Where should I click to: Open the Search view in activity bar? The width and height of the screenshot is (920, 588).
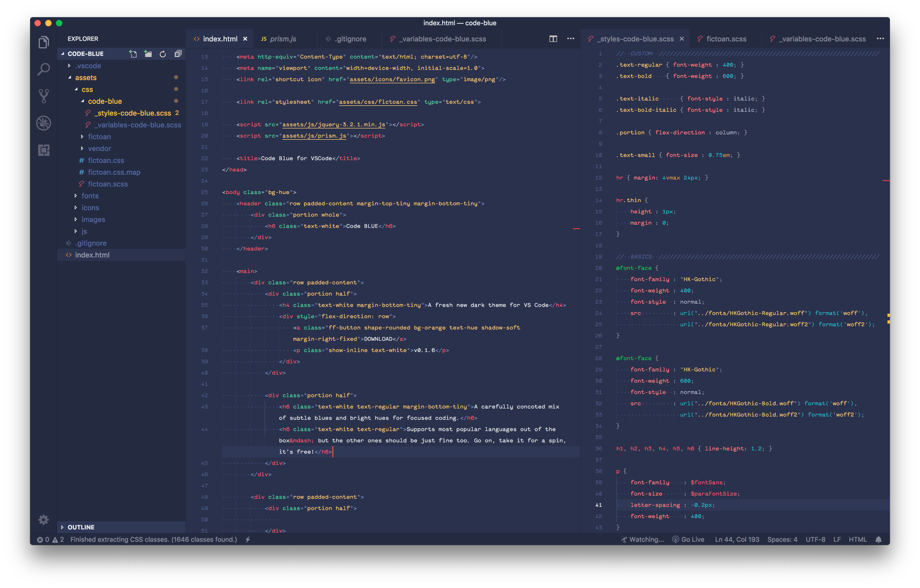(x=44, y=69)
